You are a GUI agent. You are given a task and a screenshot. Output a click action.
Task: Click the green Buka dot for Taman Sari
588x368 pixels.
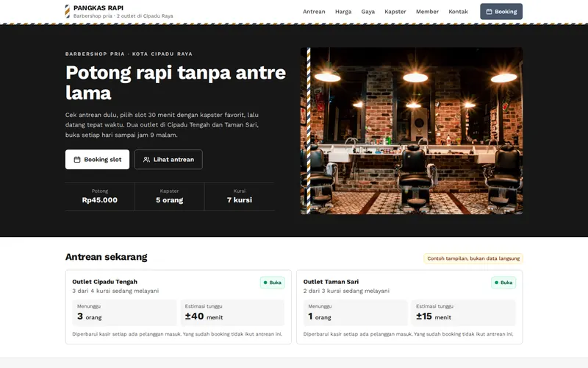pos(497,283)
